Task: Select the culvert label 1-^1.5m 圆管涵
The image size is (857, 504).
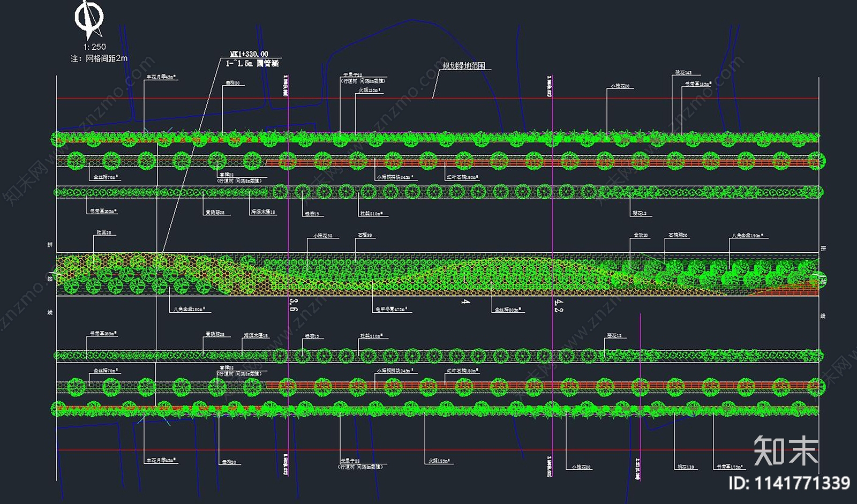Action: [252, 63]
